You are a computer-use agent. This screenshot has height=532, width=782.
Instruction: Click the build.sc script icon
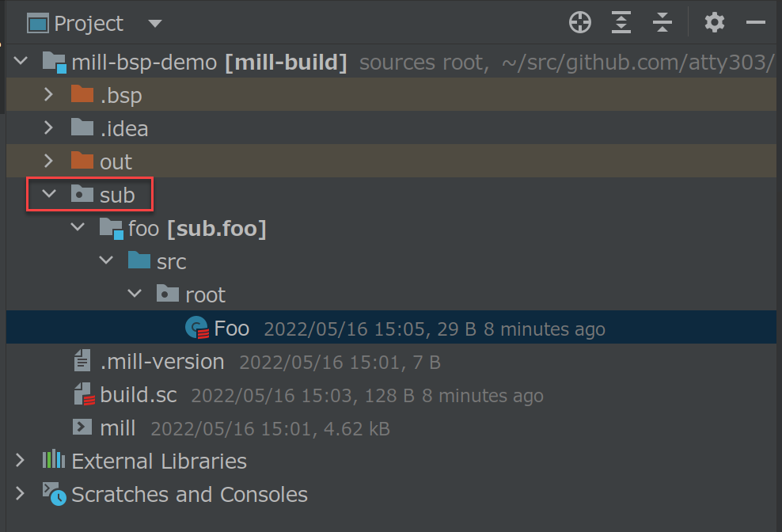84,394
